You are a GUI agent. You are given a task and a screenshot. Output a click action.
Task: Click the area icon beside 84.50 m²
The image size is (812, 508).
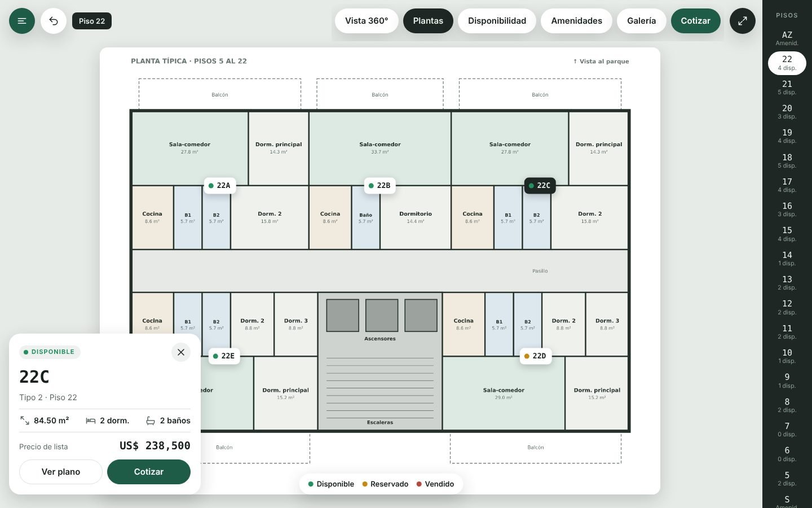[x=25, y=421]
